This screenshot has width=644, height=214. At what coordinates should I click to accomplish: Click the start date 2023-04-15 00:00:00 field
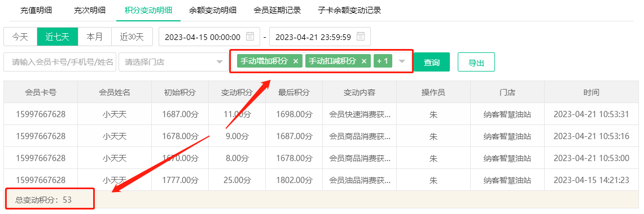pos(209,37)
